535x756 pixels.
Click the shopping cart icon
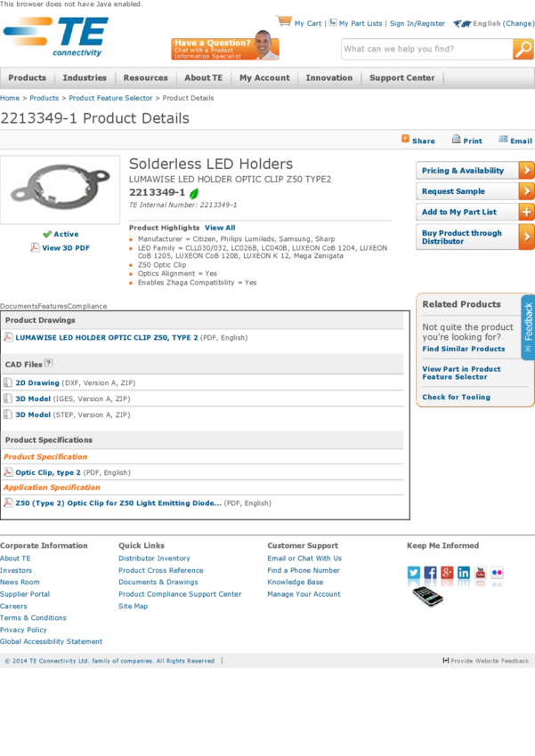pyautogui.click(x=284, y=20)
